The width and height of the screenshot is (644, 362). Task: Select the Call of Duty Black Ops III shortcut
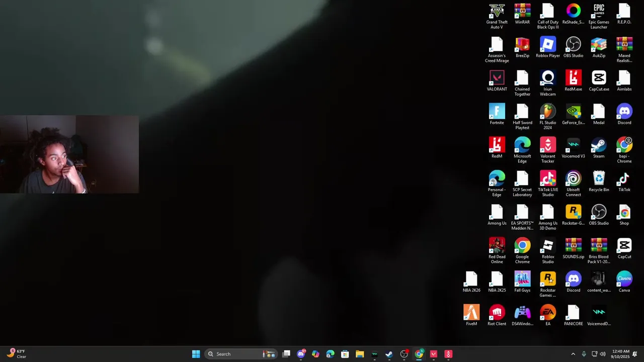pos(548,16)
